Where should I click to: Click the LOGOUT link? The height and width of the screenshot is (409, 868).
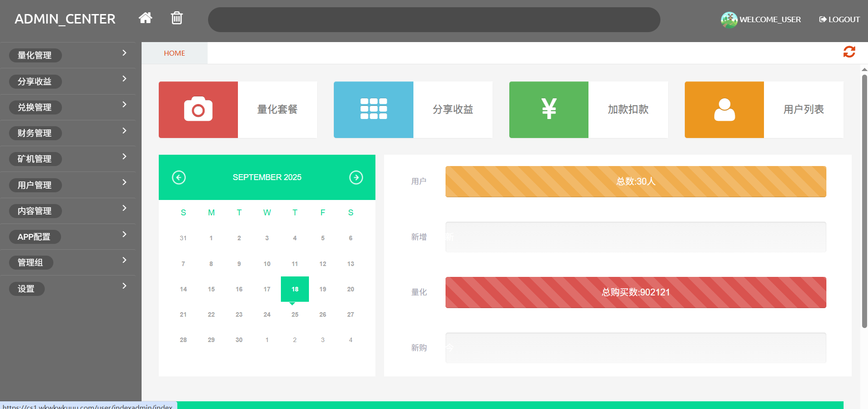840,19
